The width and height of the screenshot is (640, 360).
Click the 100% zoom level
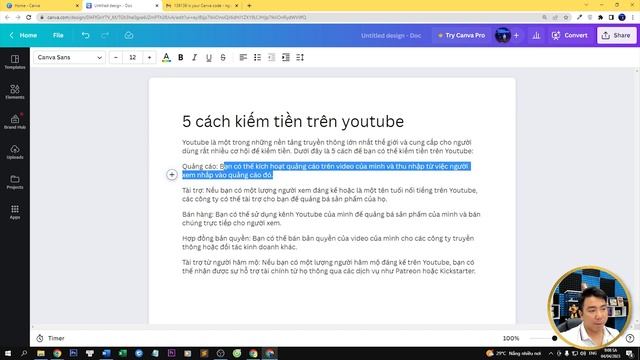(511, 338)
